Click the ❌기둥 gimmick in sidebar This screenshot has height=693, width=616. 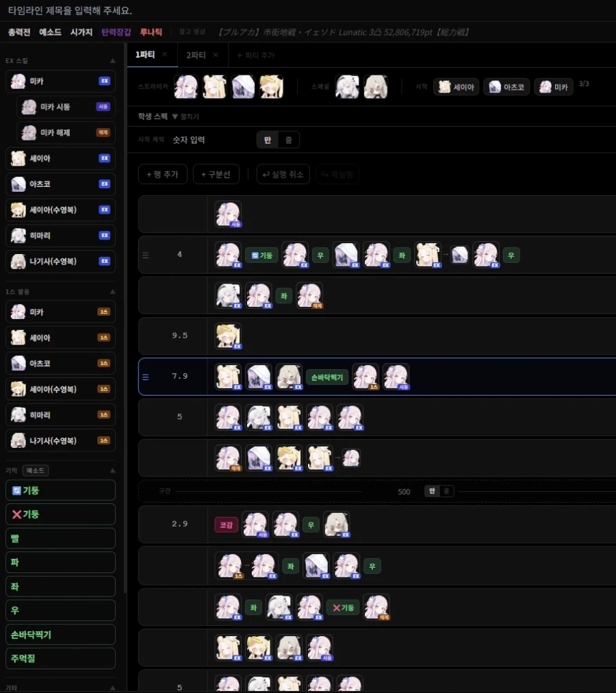pyautogui.click(x=60, y=514)
